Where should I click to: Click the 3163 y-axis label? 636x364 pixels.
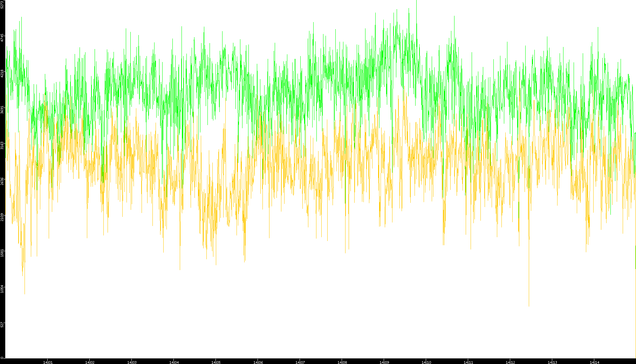point(2,145)
